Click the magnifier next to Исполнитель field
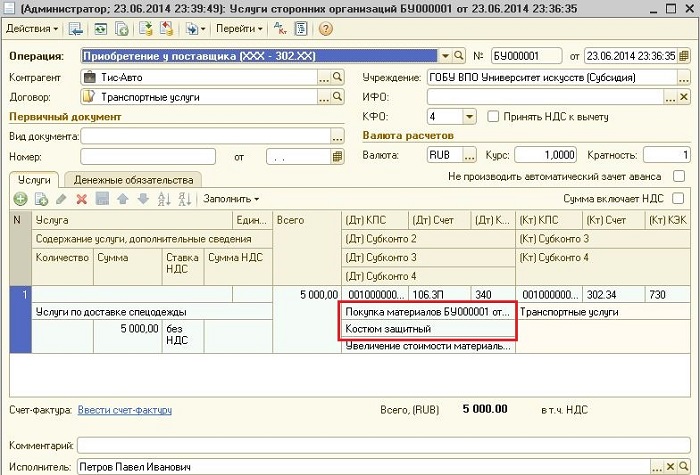The image size is (700, 475). click(x=683, y=467)
